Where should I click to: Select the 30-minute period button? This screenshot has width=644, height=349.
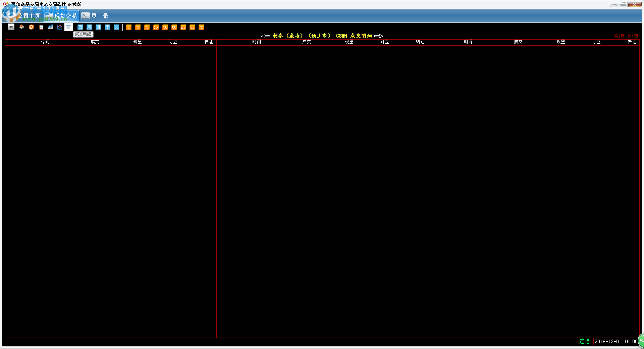coord(165,27)
